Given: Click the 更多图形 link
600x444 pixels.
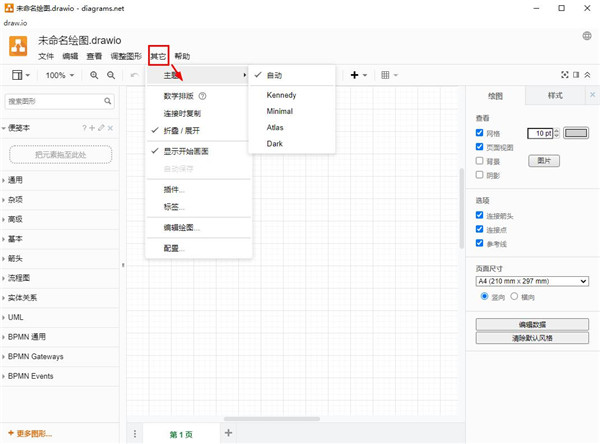Looking at the screenshot, I should point(33,433).
